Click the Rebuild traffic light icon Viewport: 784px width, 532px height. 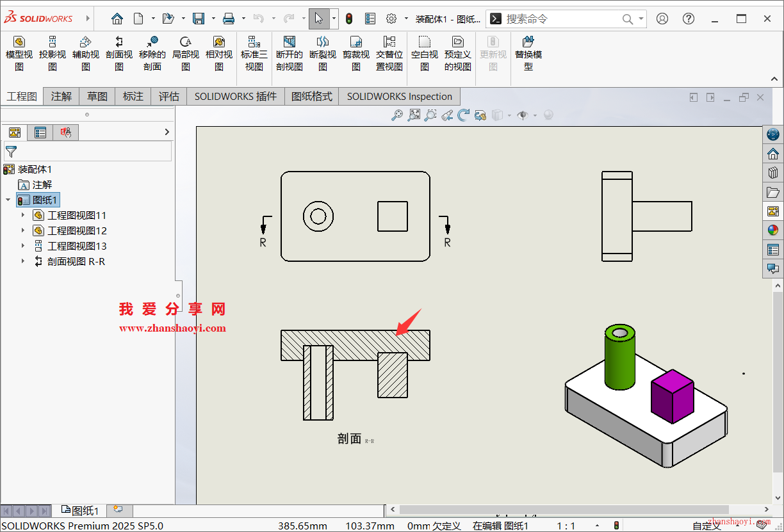[349, 19]
